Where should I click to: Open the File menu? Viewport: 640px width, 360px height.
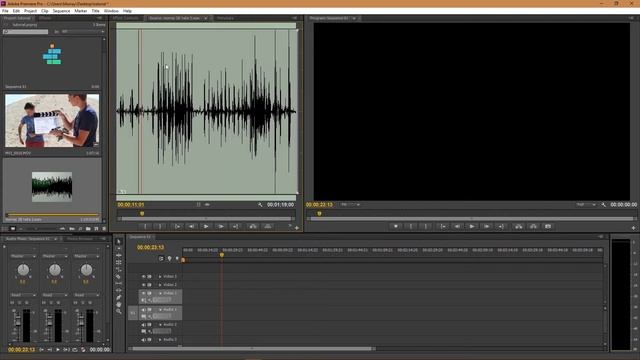tap(5, 11)
